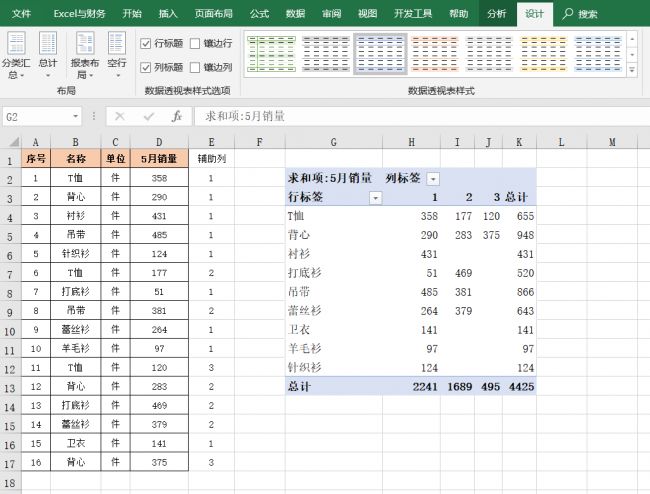The height and width of the screenshot is (494, 650).
Task: Click pivot column total 1689
Action: (x=459, y=387)
